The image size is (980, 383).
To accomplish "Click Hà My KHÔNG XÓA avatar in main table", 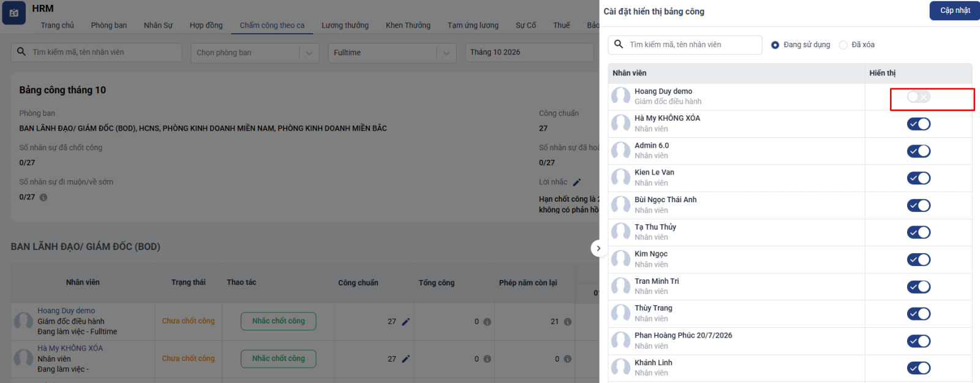I will pos(24,358).
